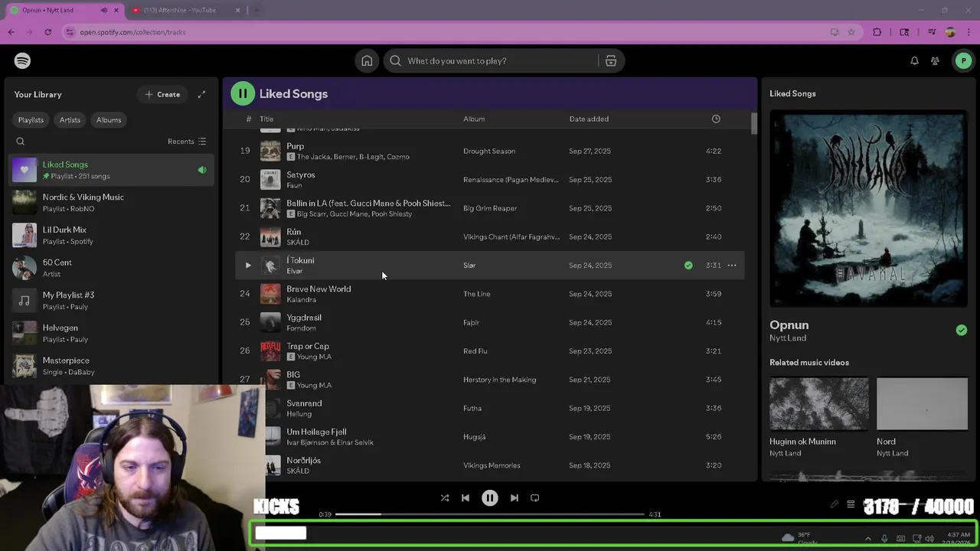This screenshot has height=551, width=980.
Task: Play the Í Tokuni row
Action: 247,266
